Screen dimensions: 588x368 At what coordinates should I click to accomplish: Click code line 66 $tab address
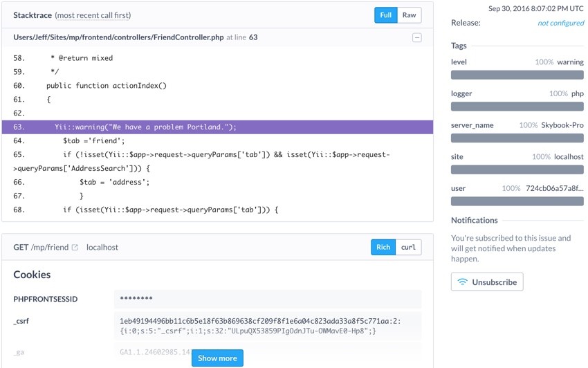coord(114,183)
